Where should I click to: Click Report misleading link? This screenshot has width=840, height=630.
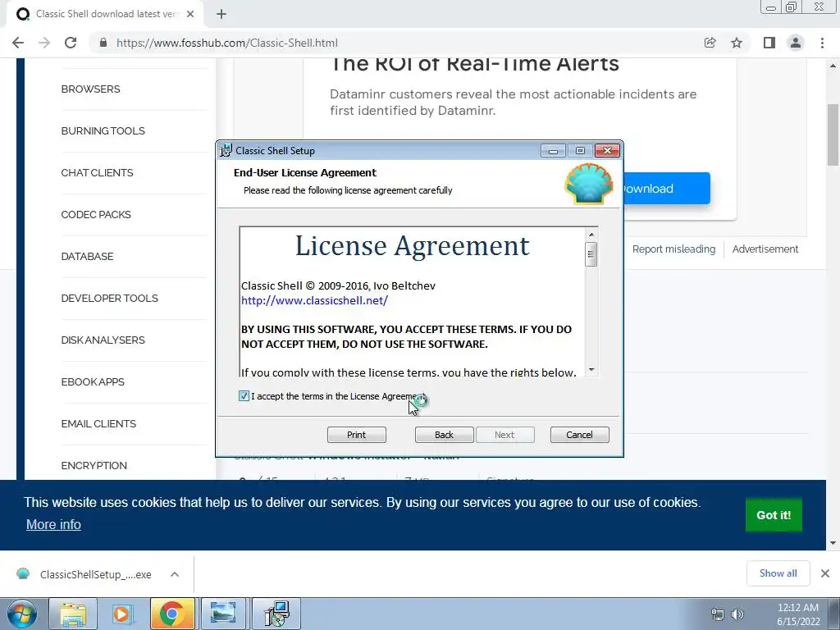[x=673, y=249]
